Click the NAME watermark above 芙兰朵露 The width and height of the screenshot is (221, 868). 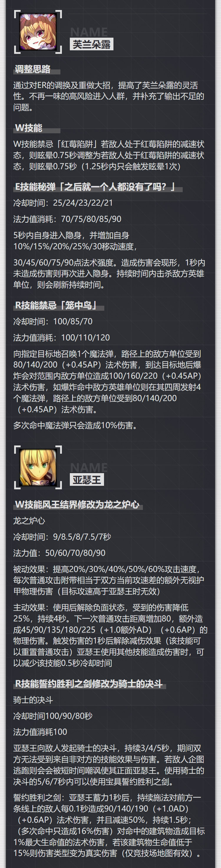pos(89,32)
